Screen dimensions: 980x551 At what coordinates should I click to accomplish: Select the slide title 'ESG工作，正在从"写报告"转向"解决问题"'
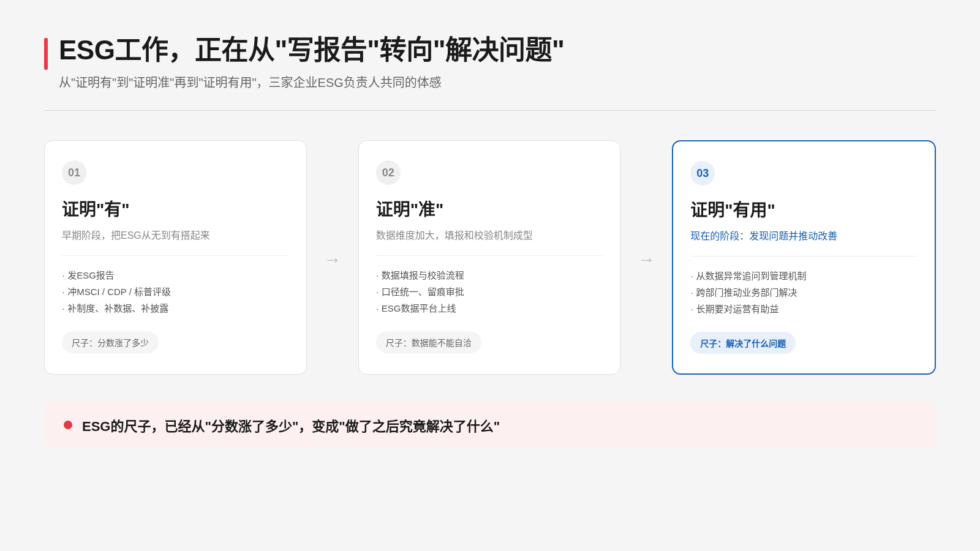click(x=311, y=50)
